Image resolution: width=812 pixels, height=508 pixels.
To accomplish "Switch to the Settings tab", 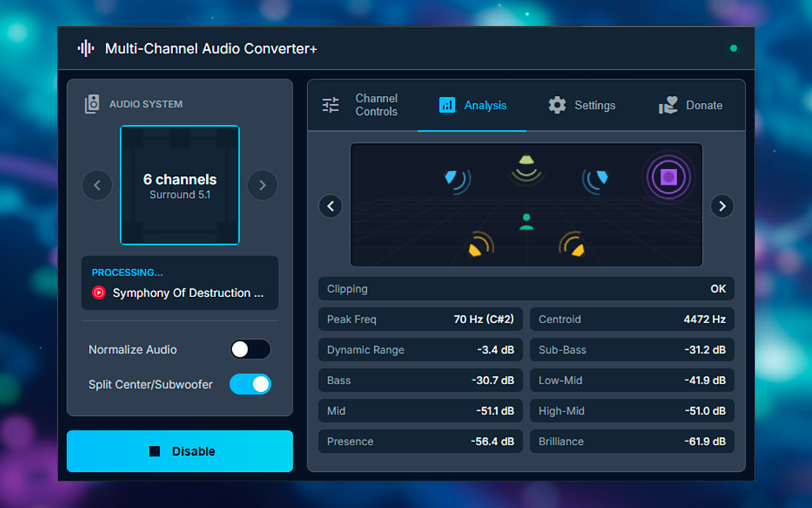I will 582,105.
